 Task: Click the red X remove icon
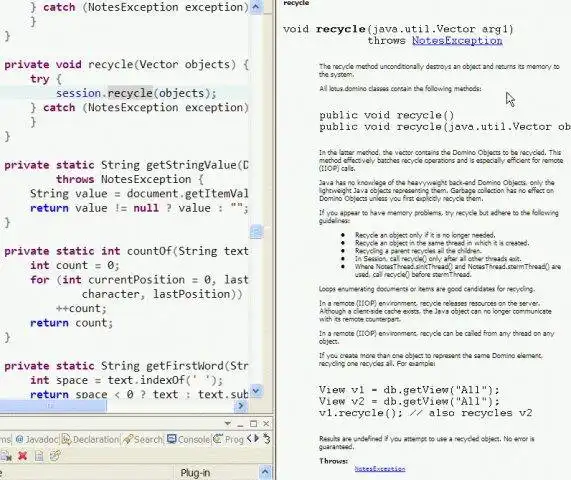point(23,456)
